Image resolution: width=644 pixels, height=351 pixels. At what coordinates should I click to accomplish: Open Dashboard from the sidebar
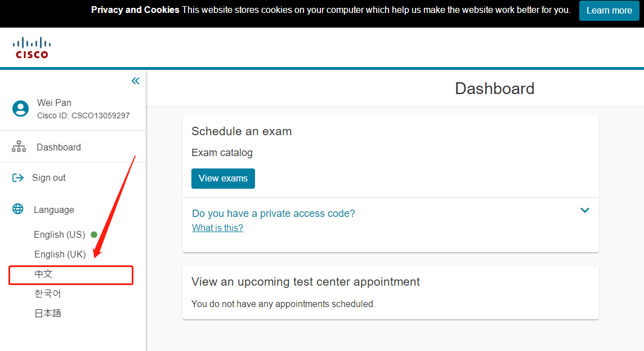[x=59, y=147]
